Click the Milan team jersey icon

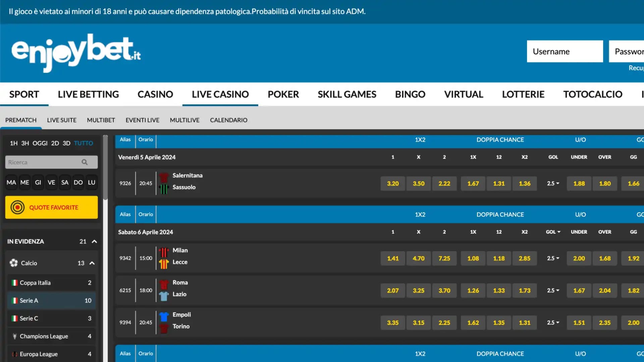click(164, 251)
